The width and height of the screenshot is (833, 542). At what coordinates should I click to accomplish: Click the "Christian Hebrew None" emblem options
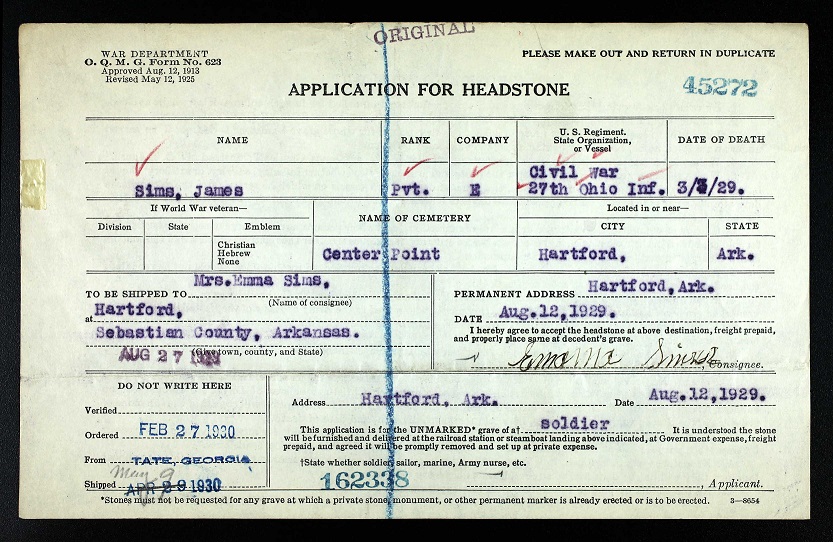tap(236, 254)
